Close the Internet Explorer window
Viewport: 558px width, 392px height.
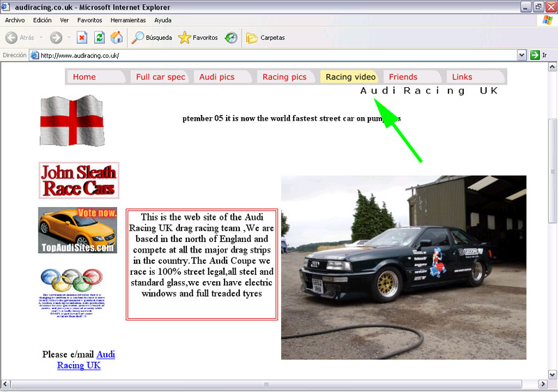click(x=550, y=7)
